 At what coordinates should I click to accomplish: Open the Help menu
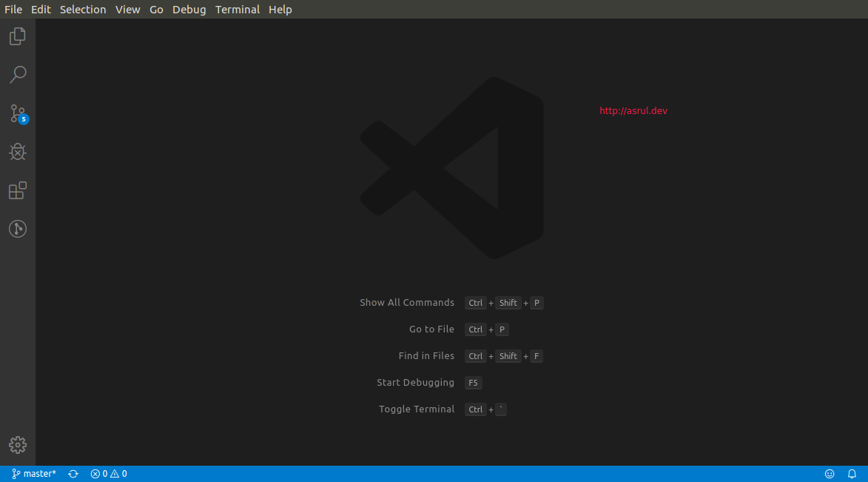coord(280,10)
